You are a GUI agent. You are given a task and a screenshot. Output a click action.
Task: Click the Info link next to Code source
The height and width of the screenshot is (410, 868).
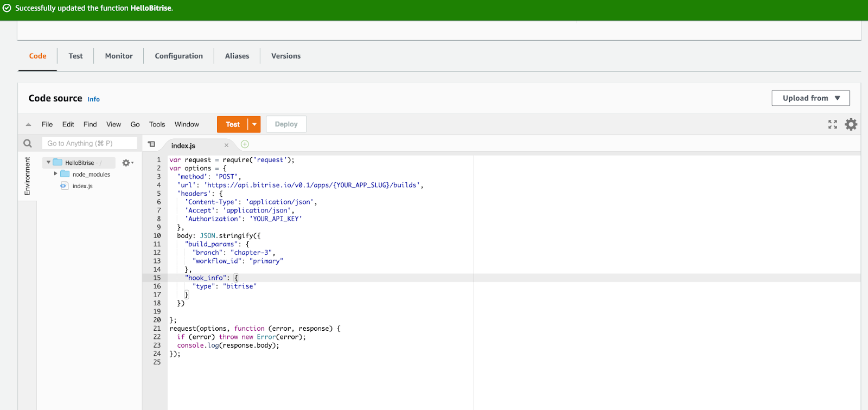[94, 99]
